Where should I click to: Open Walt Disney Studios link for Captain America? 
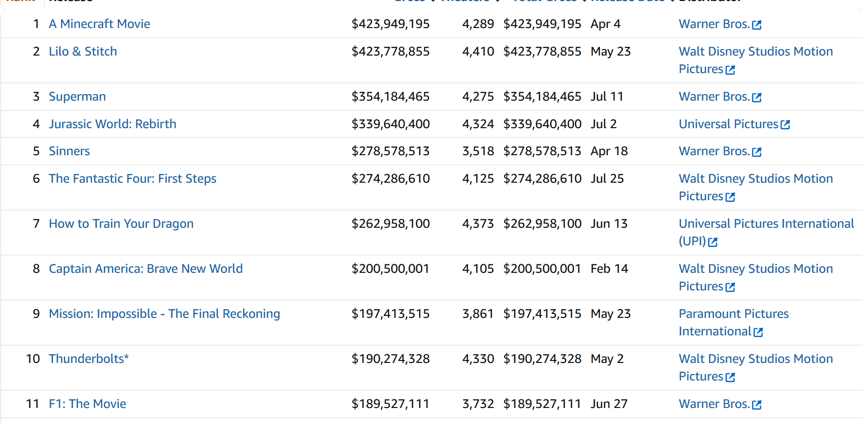coord(755,277)
